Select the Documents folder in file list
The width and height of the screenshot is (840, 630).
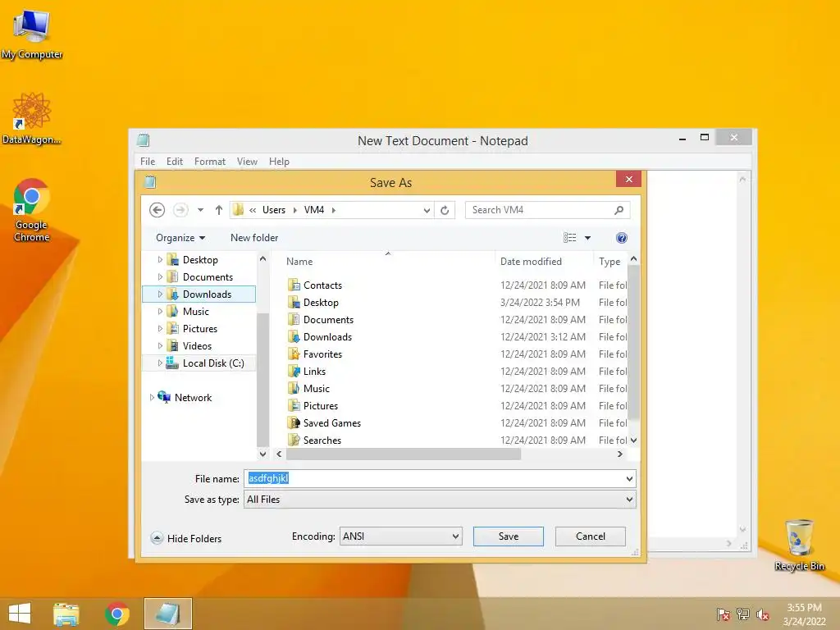328,320
